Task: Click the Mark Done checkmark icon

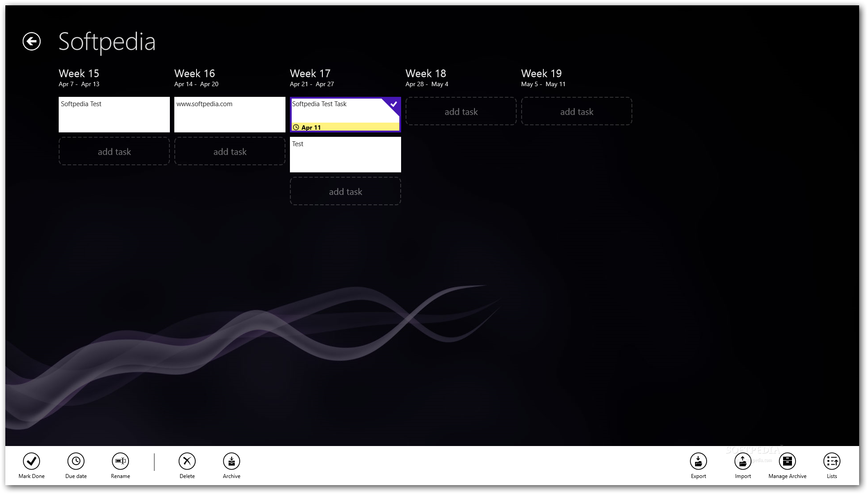Action: 32,461
